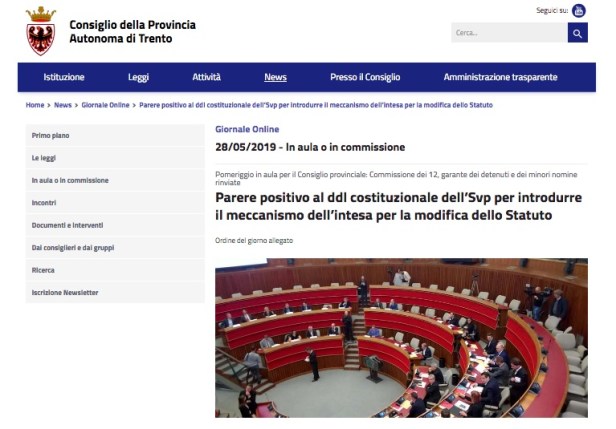Select Le leggi in the sidebar
This screenshot has width=616, height=429.
pos(115,158)
